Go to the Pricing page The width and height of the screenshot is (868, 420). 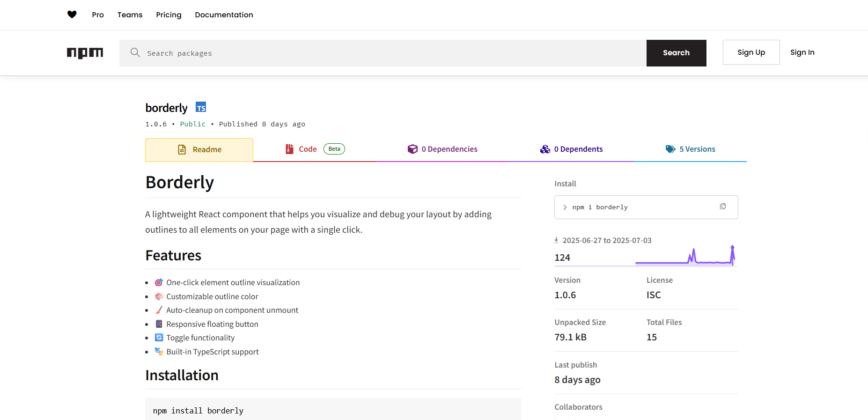[169, 15]
